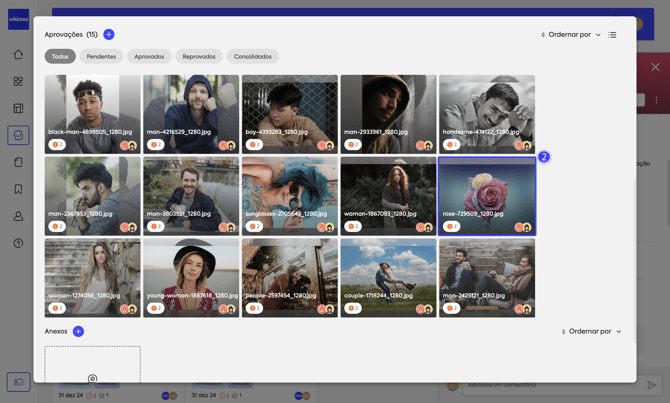
Task: Click the comment count badge on black-man-4699505 image
Action: point(57,145)
